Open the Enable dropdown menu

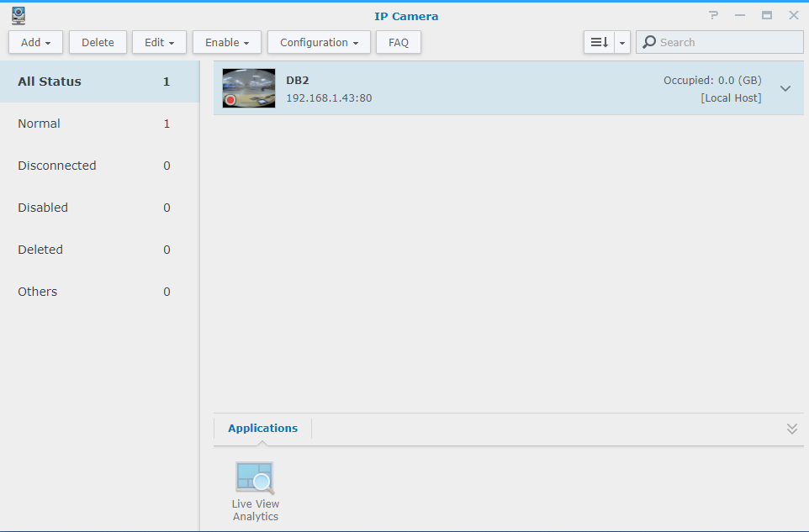pyautogui.click(x=227, y=42)
